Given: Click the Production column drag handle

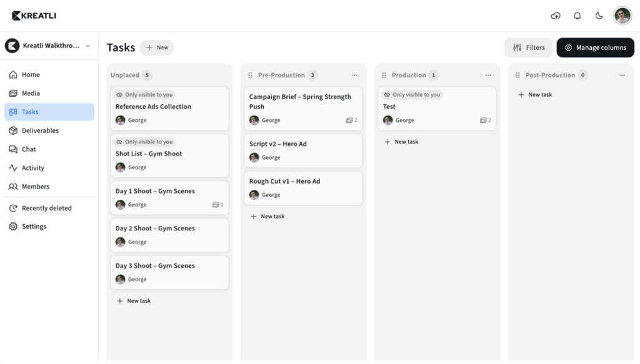Looking at the screenshot, I should click(x=384, y=75).
